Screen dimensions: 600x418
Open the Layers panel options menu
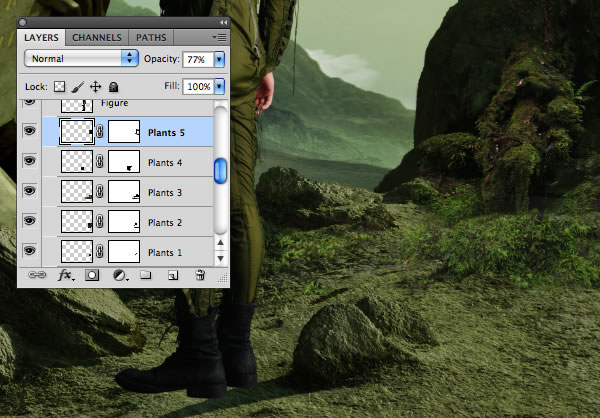(220, 38)
